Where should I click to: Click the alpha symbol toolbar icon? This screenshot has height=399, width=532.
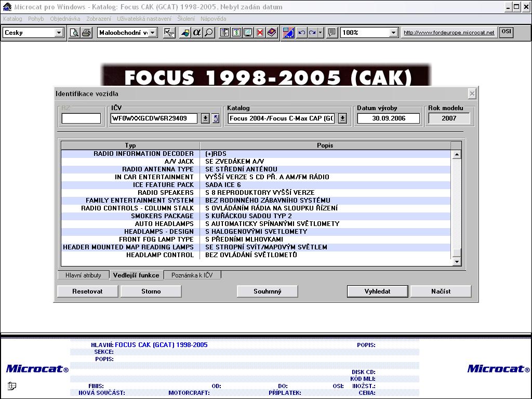(197, 33)
